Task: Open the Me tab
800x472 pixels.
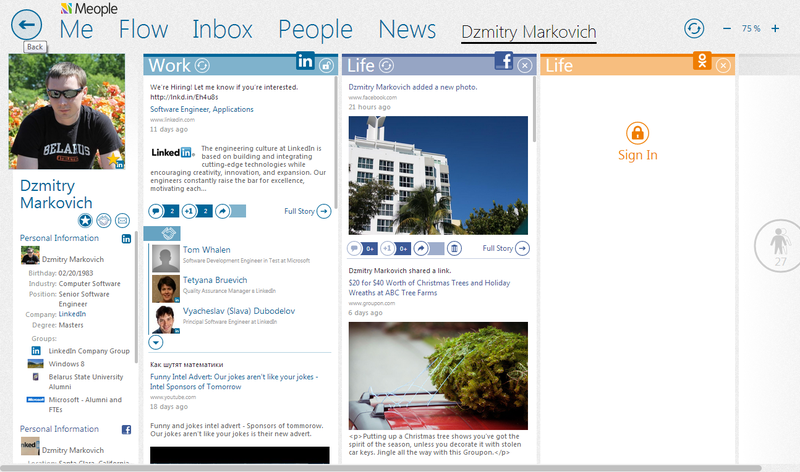Action: tap(76, 29)
